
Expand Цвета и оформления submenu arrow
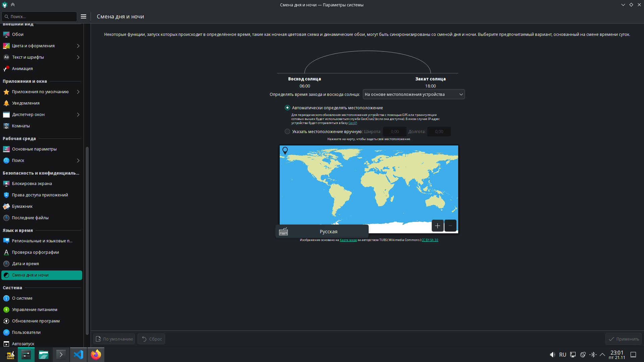[78, 46]
